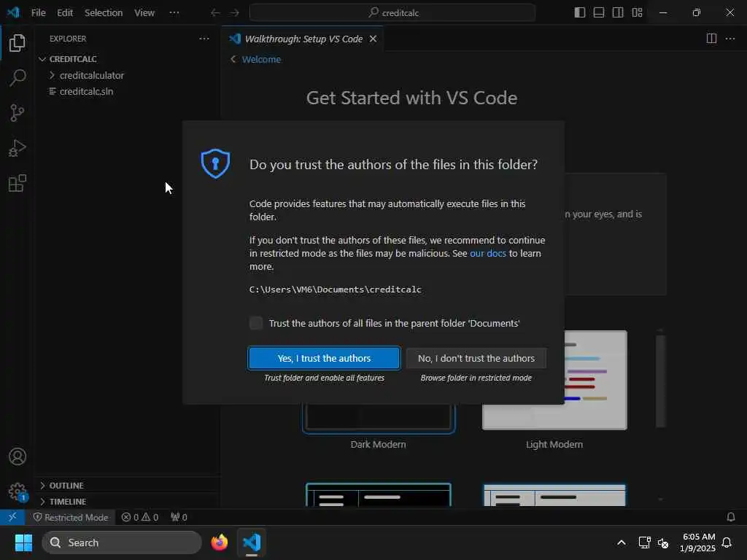The height and width of the screenshot is (560, 747).
Task: Open the network icon in system tray
Action: [644, 542]
